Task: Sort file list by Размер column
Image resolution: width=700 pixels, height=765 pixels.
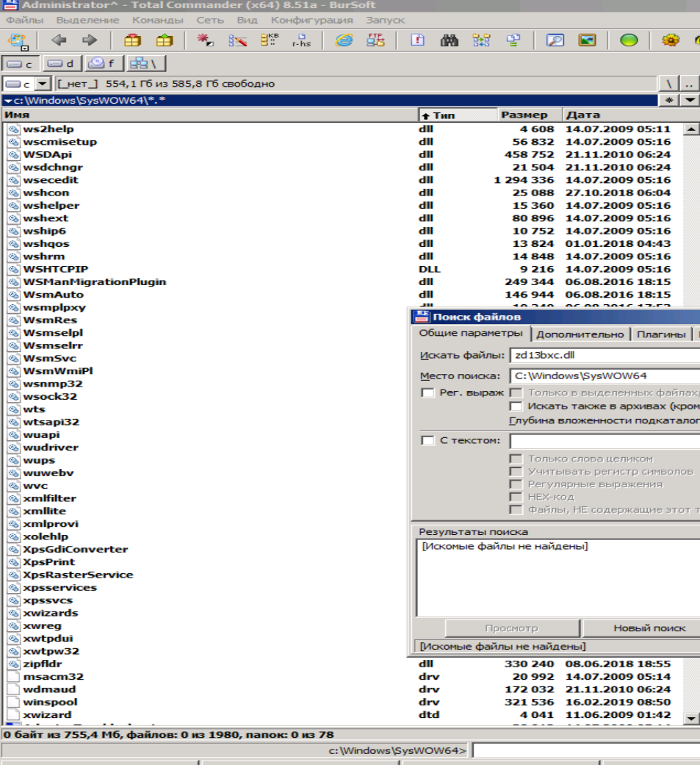Action: pyautogui.click(x=529, y=115)
